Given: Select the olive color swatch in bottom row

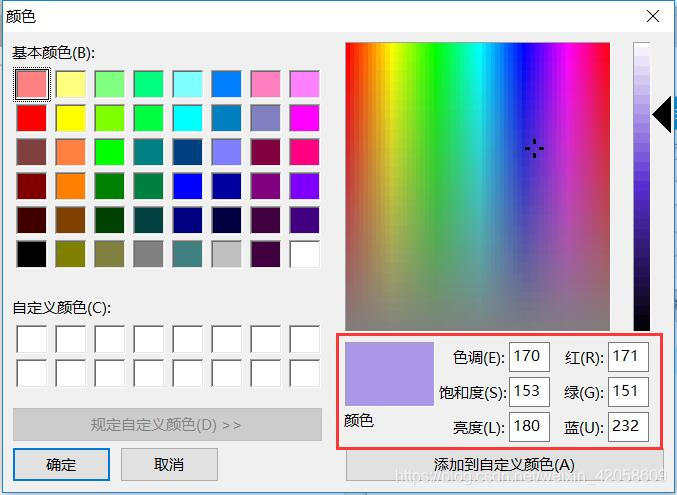Looking at the screenshot, I should 71,254.
